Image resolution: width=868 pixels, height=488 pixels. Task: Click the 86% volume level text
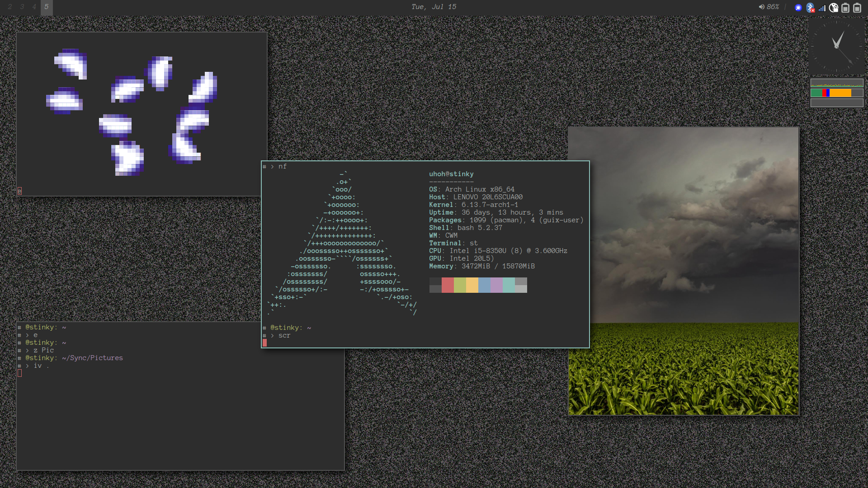coord(773,7)
